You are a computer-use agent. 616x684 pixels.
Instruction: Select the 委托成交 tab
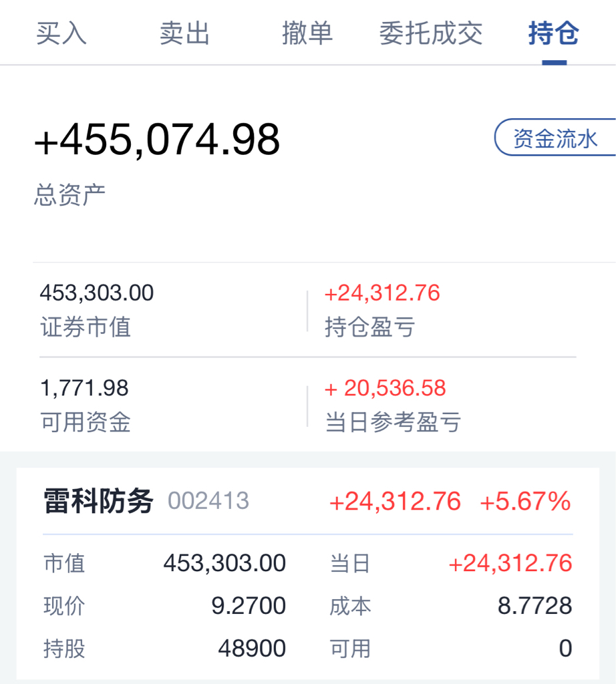point(430,33)
